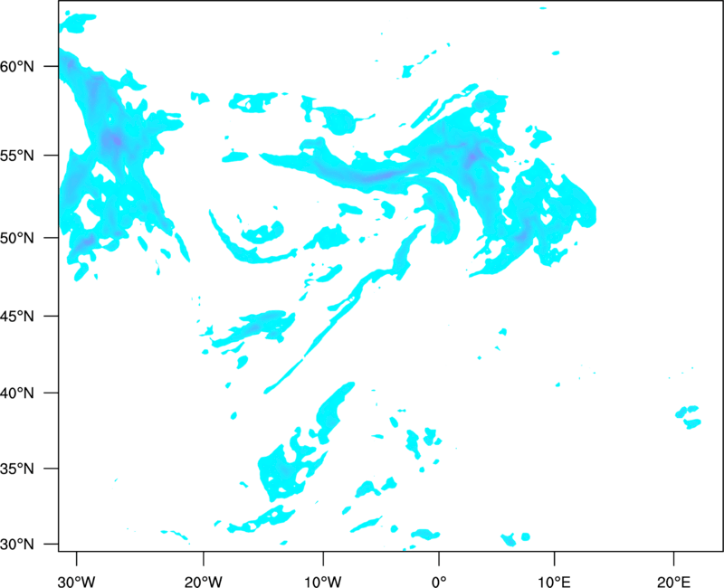Viewport: 724px width, 588px height.
Task: Click the 10°E longitude label
Action: tap(554, 581)
